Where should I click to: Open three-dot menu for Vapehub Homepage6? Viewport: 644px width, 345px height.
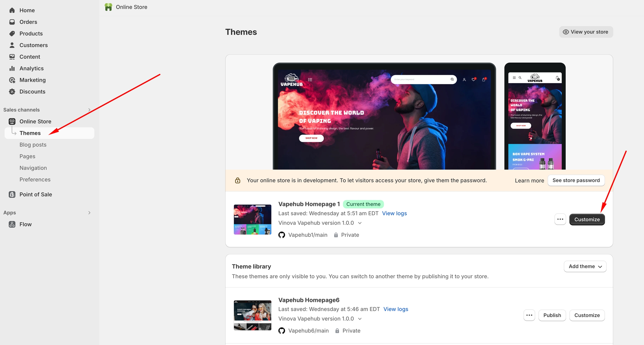(x=529, y=315)
